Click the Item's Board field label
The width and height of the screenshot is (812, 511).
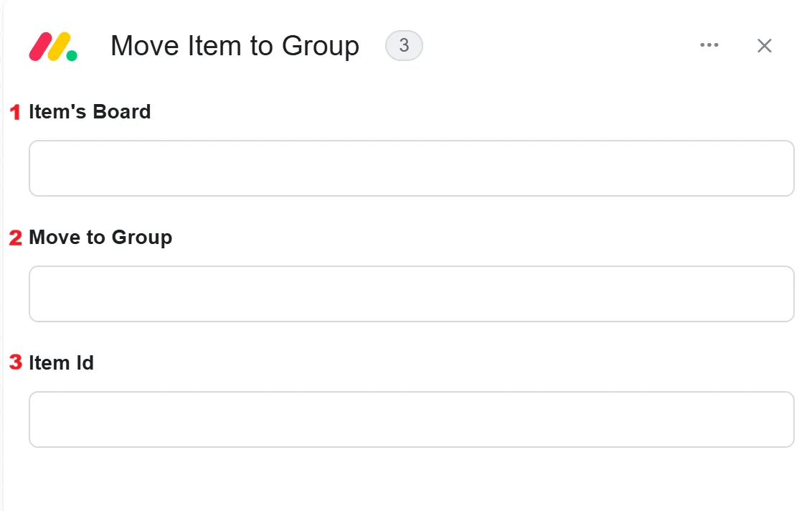click(90, 111)
